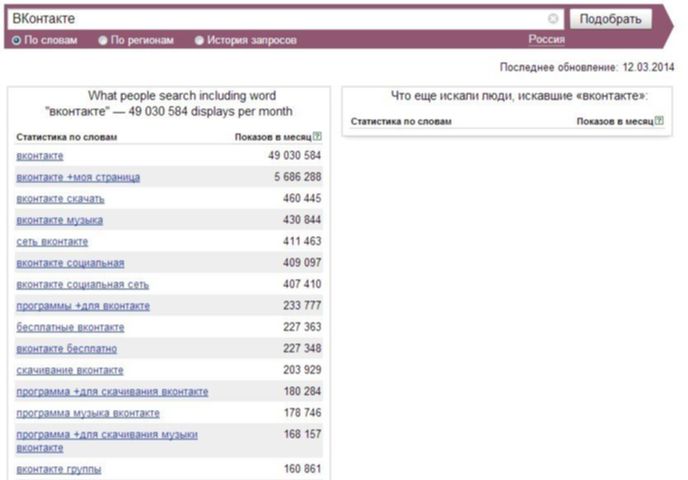Click the Подобрать button
The width and height of the screenshot is (688, 480).
610,19
